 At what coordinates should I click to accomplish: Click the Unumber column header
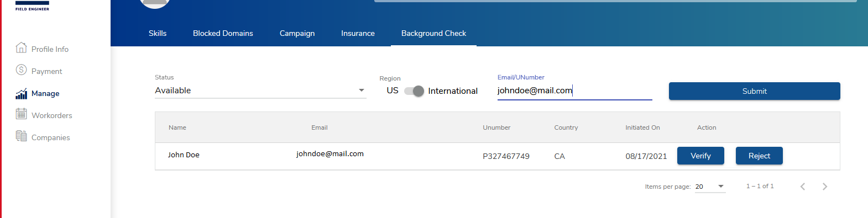coord(496,127)
